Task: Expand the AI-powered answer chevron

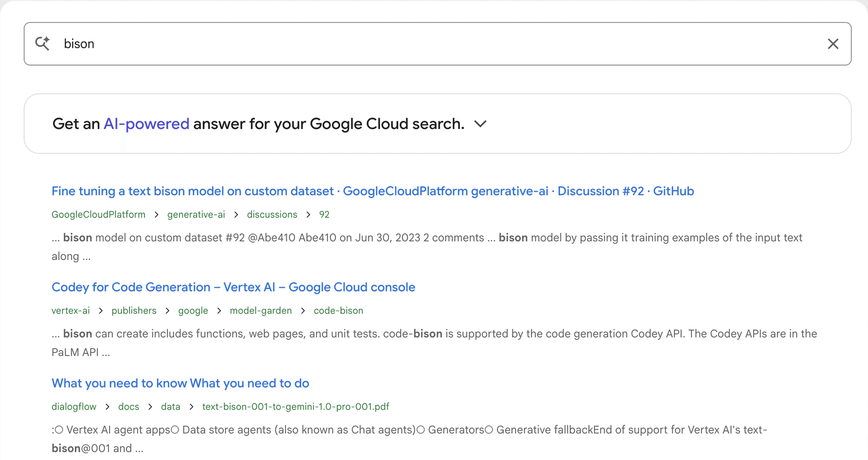Action: [x=480, y=124]
